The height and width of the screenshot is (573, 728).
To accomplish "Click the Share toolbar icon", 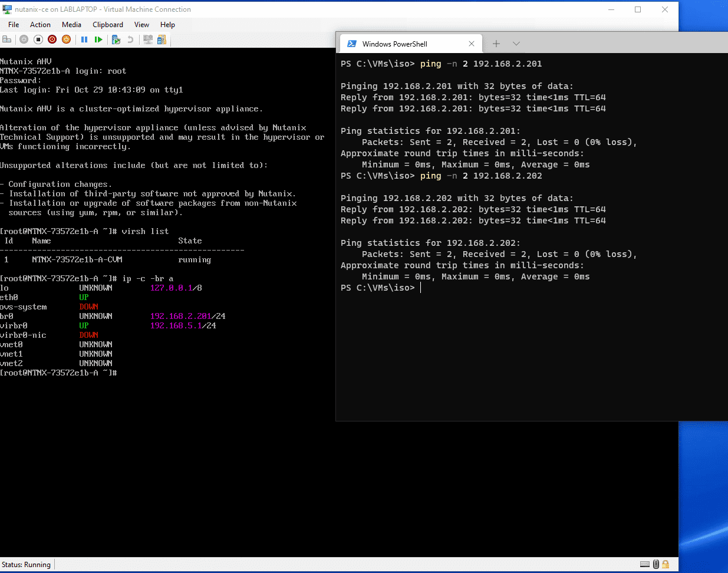I will coord(162,39).
